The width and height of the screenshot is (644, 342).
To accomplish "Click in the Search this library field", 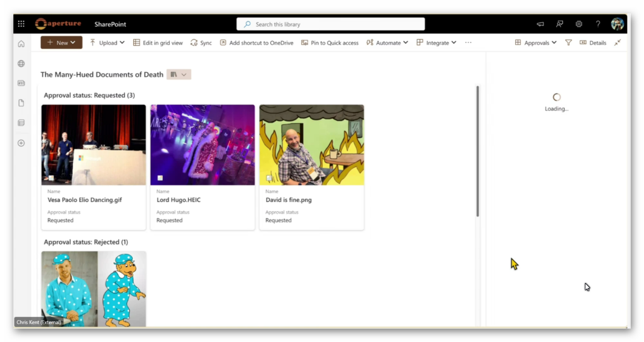I will coord(331,24).
